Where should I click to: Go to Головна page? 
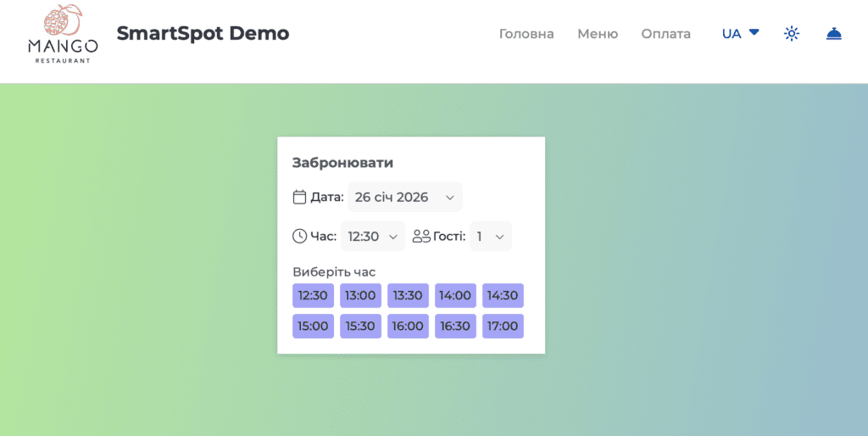tap(526, 34)
